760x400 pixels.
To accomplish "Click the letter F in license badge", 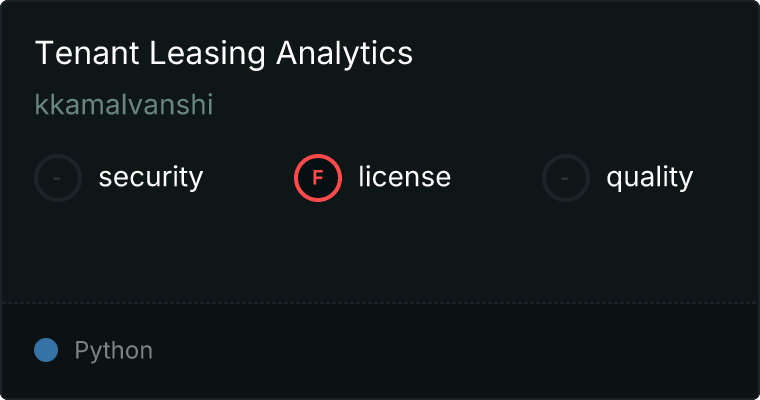I will point(318,178).
